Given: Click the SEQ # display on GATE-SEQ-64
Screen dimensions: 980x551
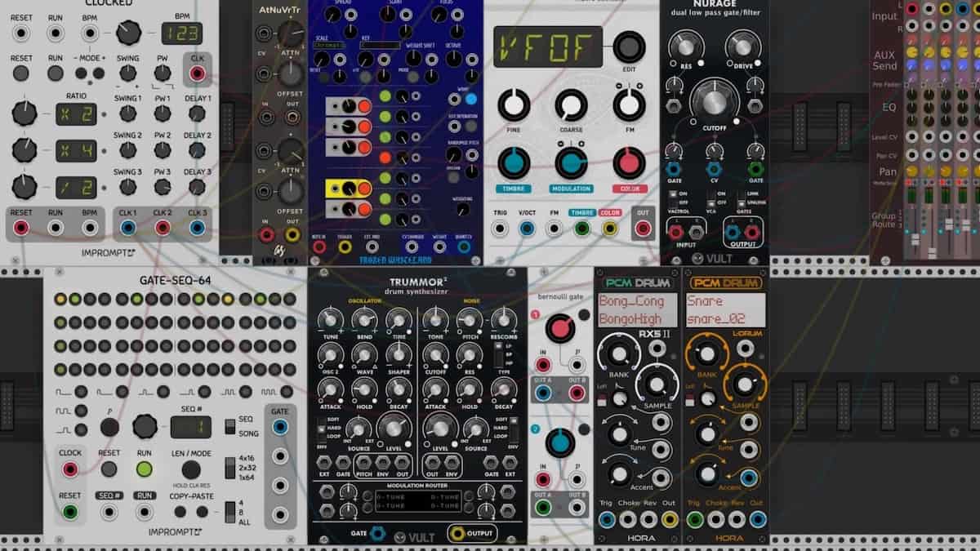Looking at the screenshot, I should click(x=190, y=426).
